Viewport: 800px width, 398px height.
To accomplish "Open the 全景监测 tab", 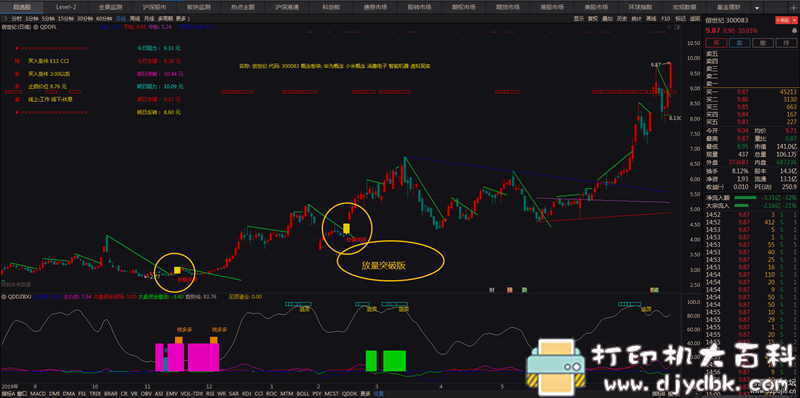I will click(x=110, y=8).
